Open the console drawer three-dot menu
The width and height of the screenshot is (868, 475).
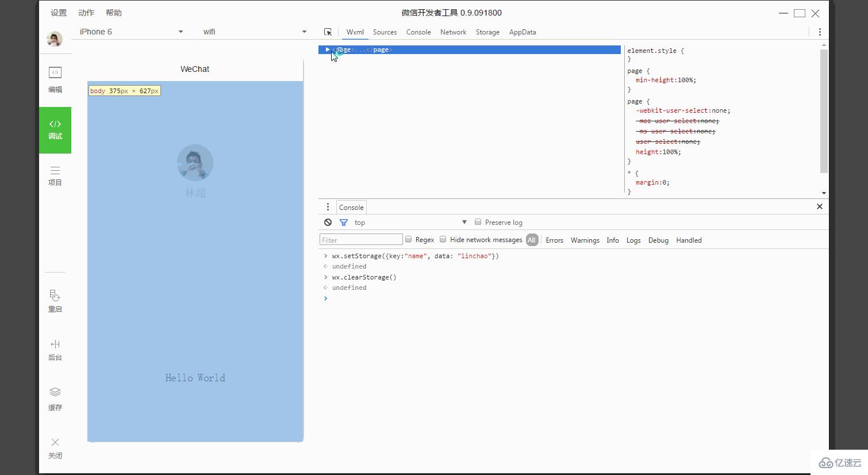click(x=328, y=207)
